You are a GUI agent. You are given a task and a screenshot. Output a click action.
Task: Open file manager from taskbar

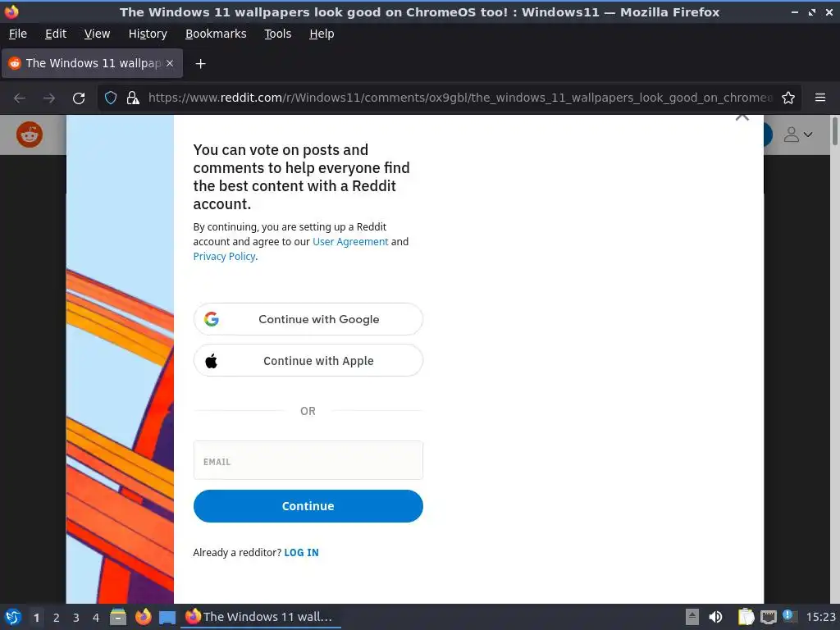[x=118, y=617]
